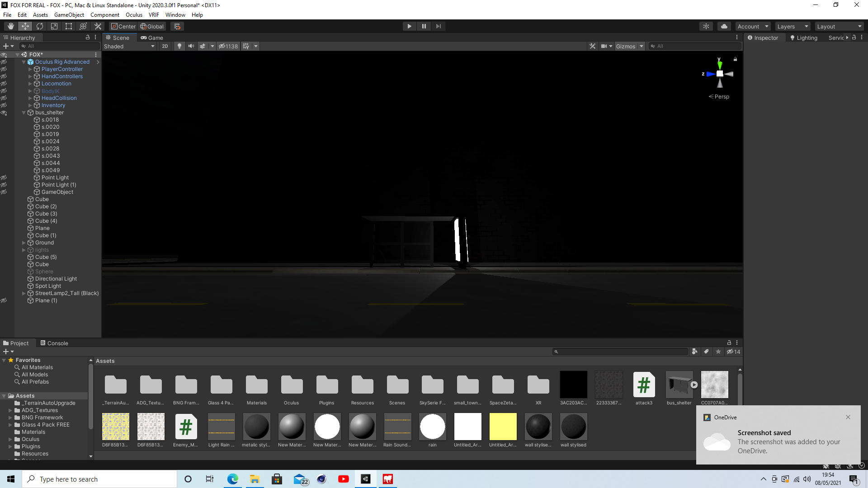Switch to the Lighting tab
The image size is (868, 488).
click(803, 38)
